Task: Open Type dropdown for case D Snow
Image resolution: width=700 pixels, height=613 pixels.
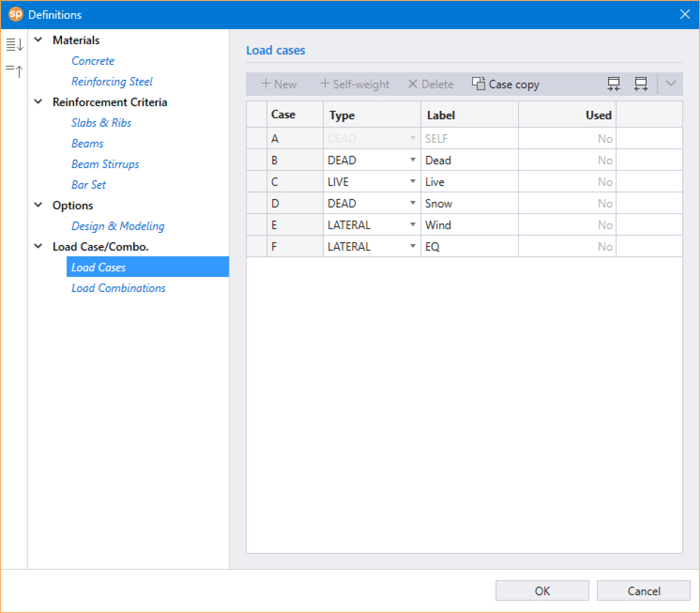Action: pos(413,203)
